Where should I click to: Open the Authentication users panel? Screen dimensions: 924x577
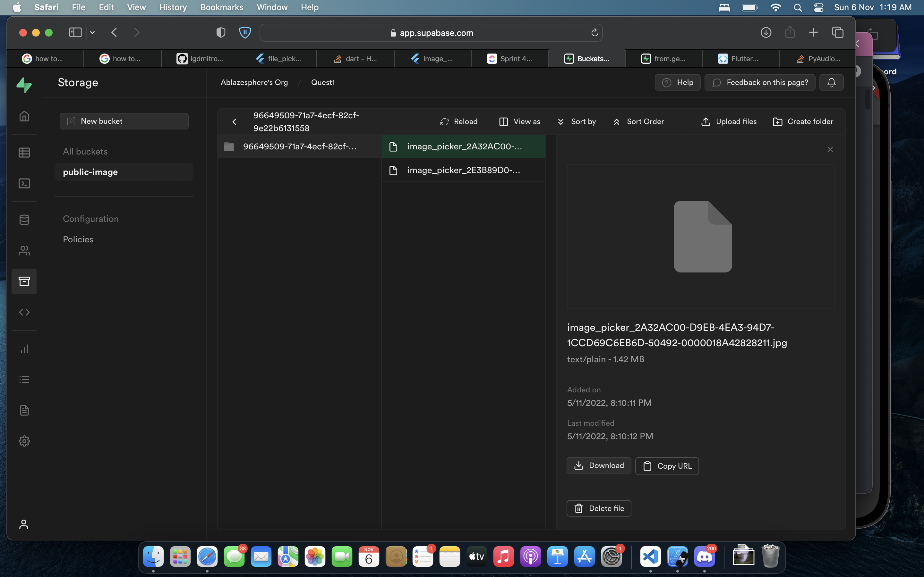24,251
